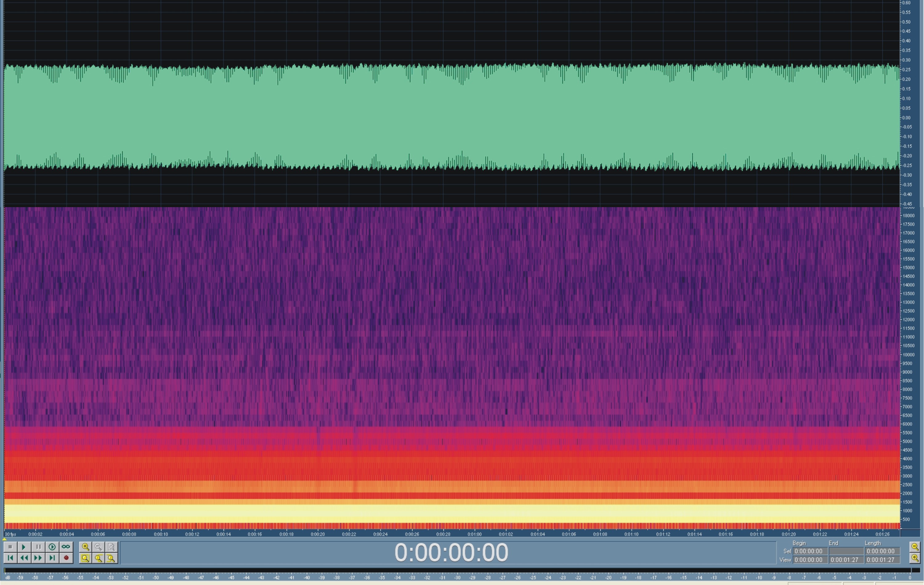Click the Zoom to Selection icon
This screenshot has height=585, width=924.
[85, 558]
